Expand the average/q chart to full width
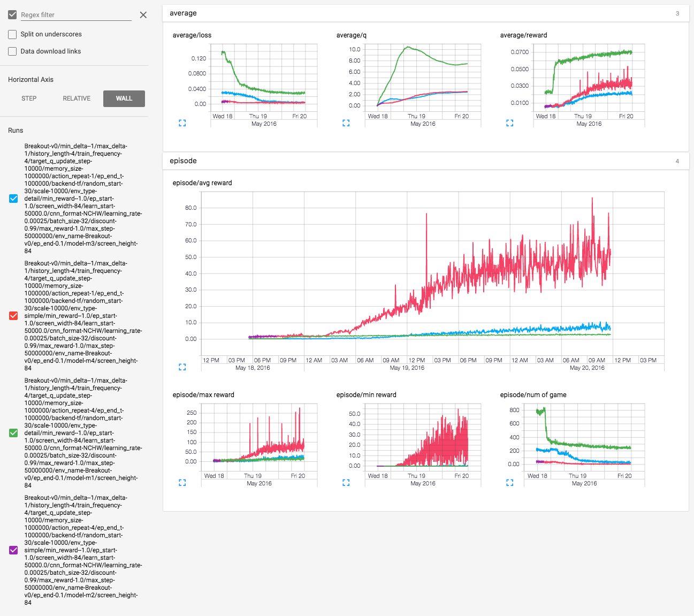 [346, 123]
